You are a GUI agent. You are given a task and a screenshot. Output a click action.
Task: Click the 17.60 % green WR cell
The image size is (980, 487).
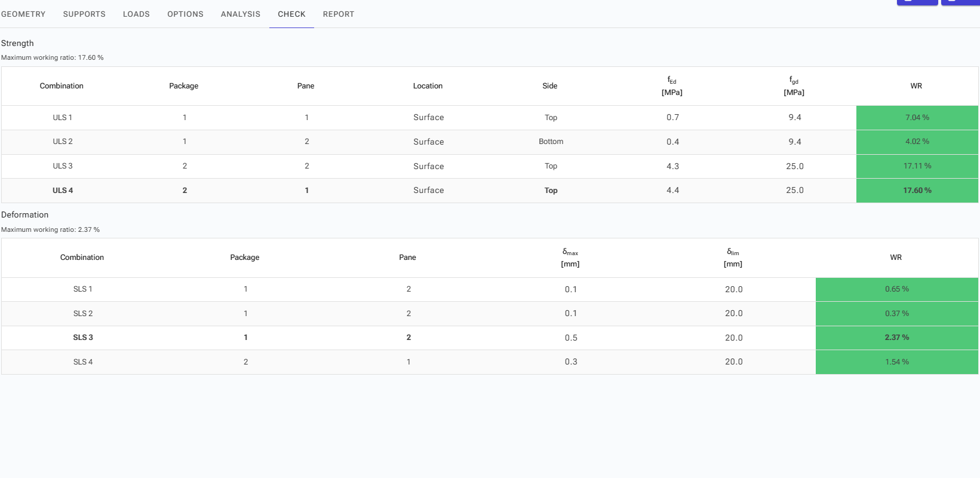(x=917, y=191)
